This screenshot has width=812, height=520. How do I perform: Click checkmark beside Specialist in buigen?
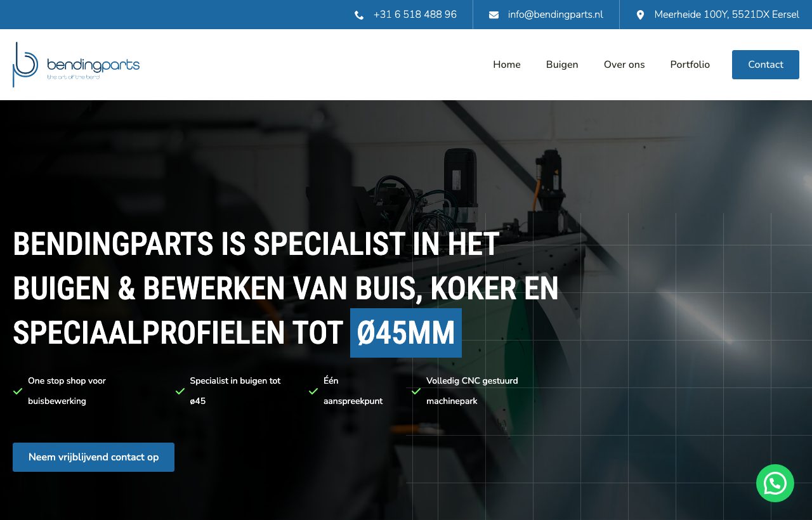[180, 391]
